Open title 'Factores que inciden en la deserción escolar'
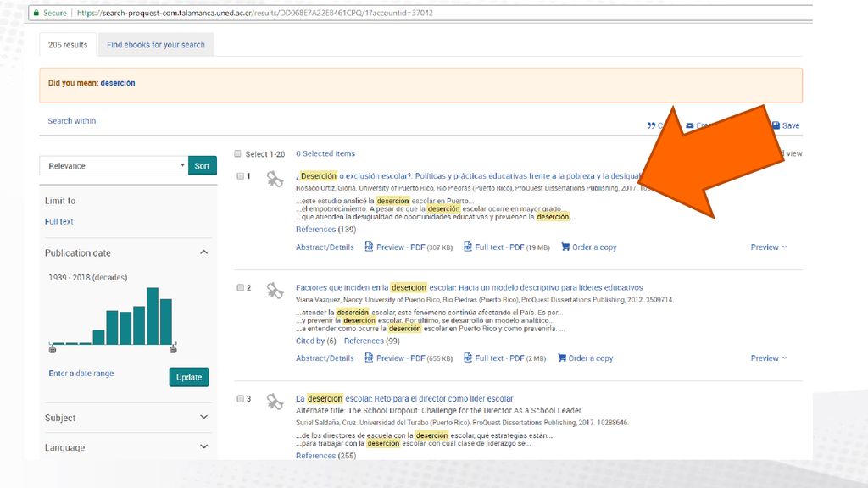Screen dimensions: 868x488 [469, 288]
